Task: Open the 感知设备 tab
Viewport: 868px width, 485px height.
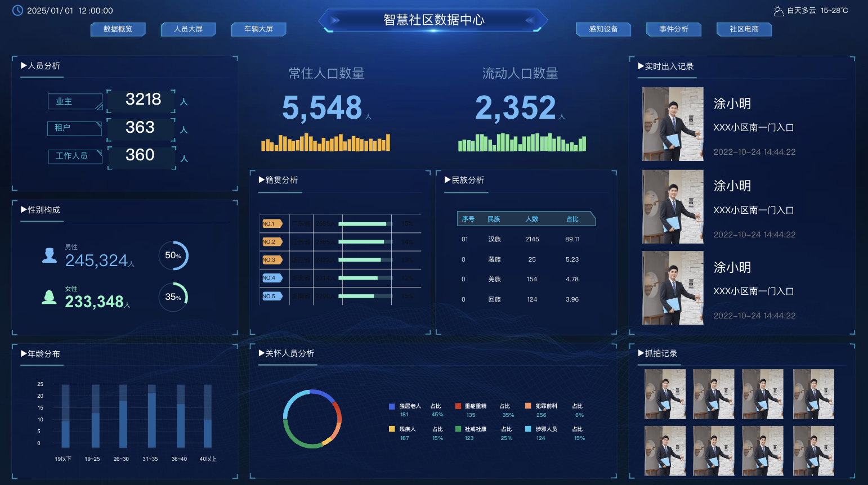Action: (603, 29)
